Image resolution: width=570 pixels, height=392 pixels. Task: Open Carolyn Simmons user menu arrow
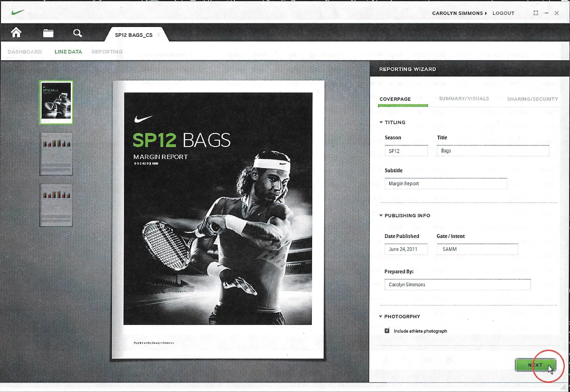(486, 13)
